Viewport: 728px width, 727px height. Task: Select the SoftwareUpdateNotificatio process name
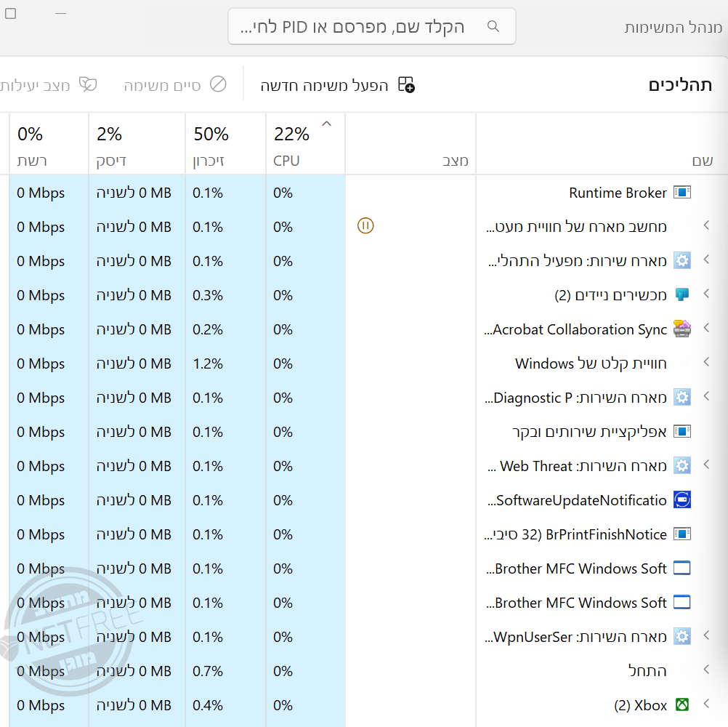(x=577, y=500)
